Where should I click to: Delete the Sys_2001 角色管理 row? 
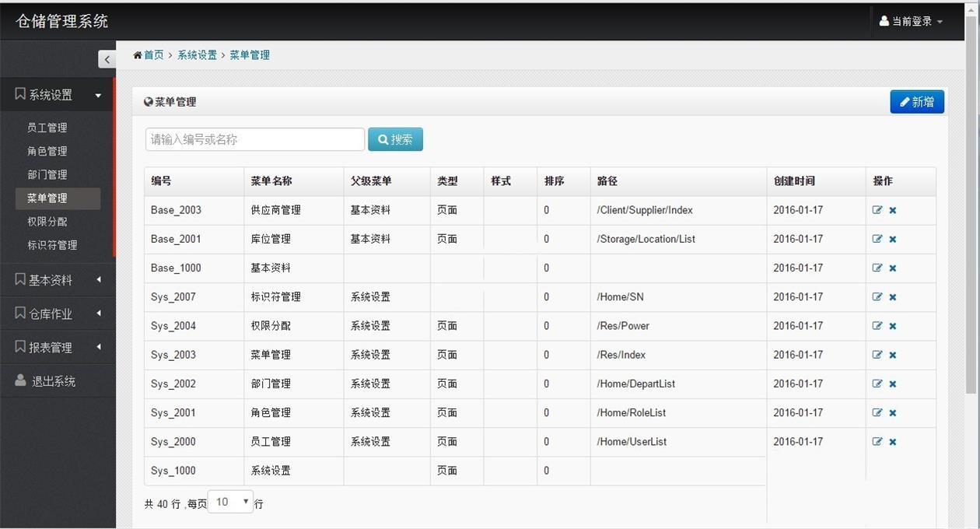893,412
